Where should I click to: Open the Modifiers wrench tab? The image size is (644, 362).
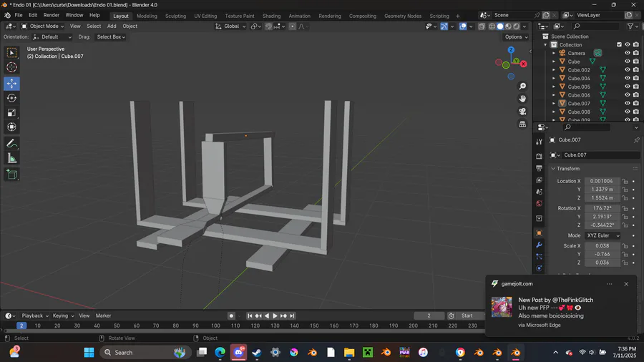click(540, 245)
